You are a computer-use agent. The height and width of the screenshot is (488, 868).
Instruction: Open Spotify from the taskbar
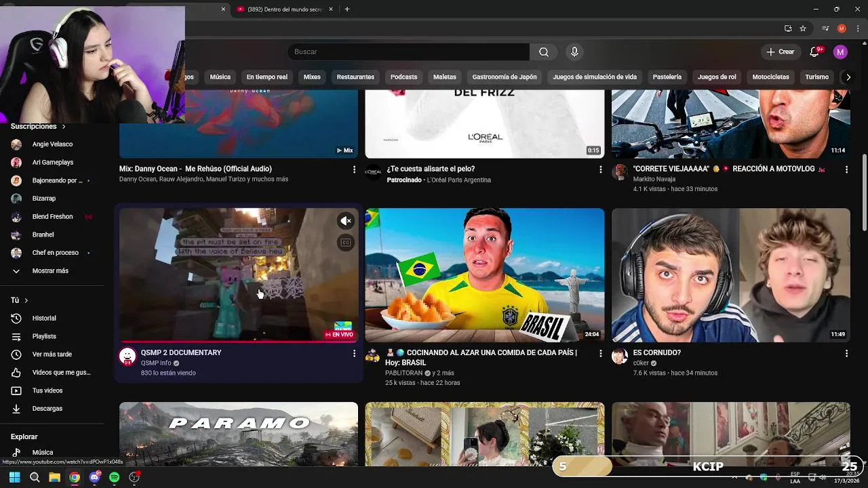[x=115, y=477]
